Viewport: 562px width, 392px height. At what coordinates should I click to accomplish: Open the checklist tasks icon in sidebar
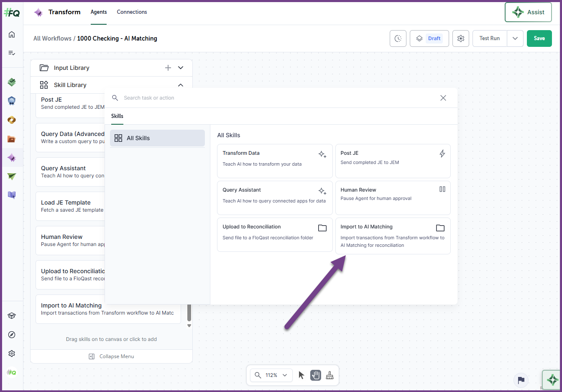click(12, 53)
